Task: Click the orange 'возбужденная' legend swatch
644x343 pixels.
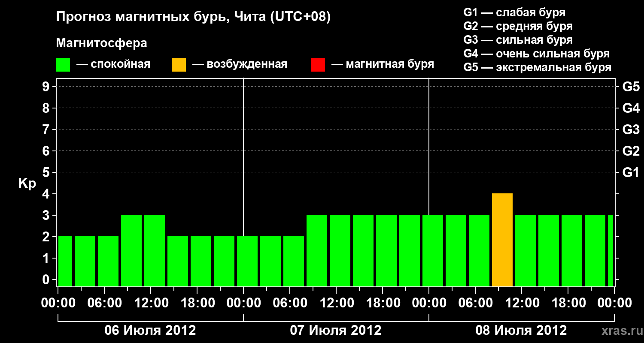Action: point(179,65)
